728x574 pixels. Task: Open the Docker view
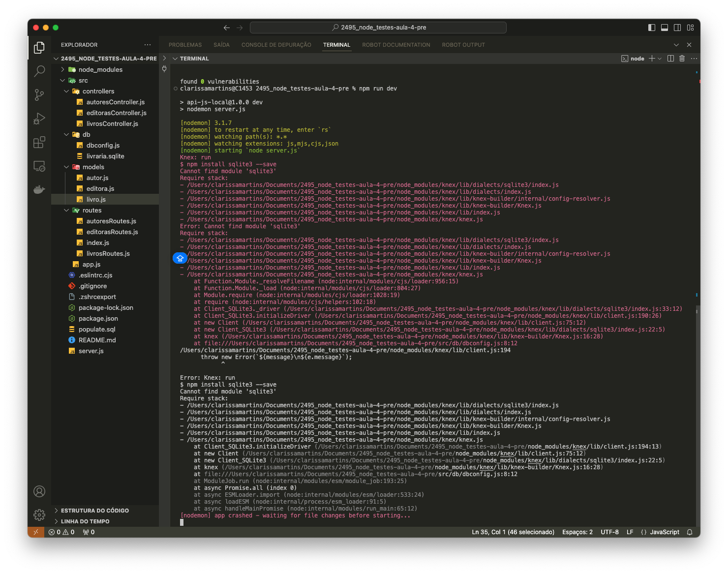[x=39, y=189]
